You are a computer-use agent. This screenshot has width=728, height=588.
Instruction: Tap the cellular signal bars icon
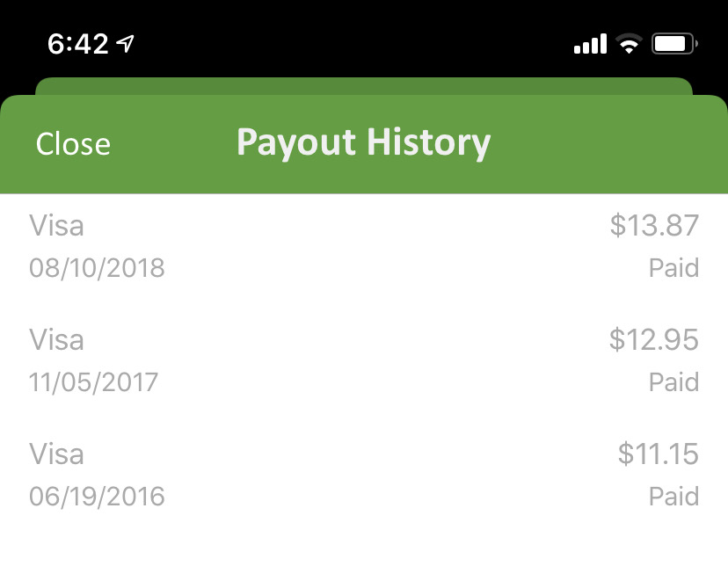[x=590, y=43]
